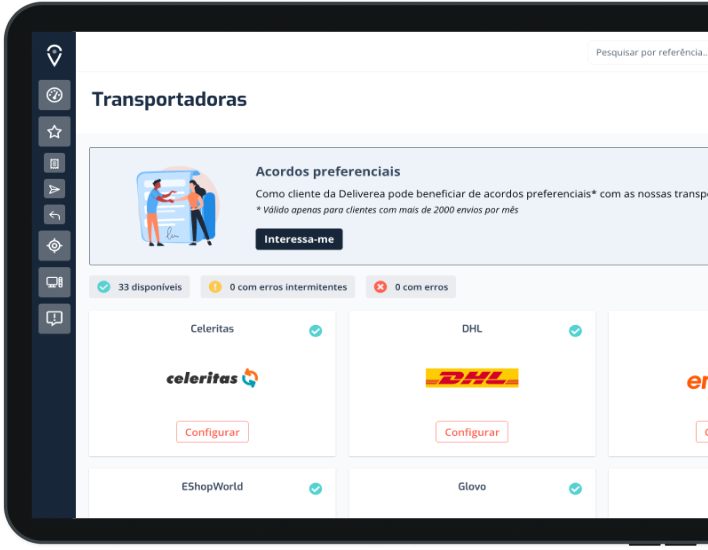Click the DHL logo image
Image resolution: width=708 pixels, height=550 pixels.
pyautogui.click(x=472, y=378)
